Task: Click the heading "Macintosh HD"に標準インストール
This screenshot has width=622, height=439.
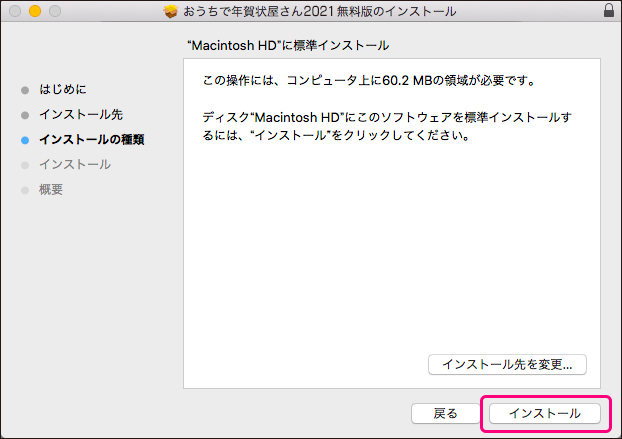Action: coord(288,46)
